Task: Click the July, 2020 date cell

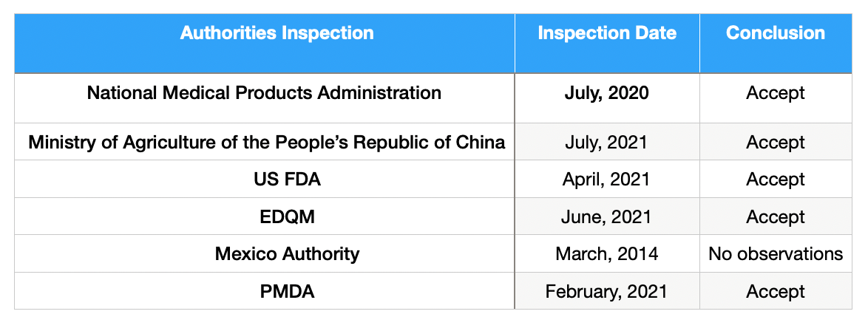Action: pyautogui.click(x=607, y=98)
